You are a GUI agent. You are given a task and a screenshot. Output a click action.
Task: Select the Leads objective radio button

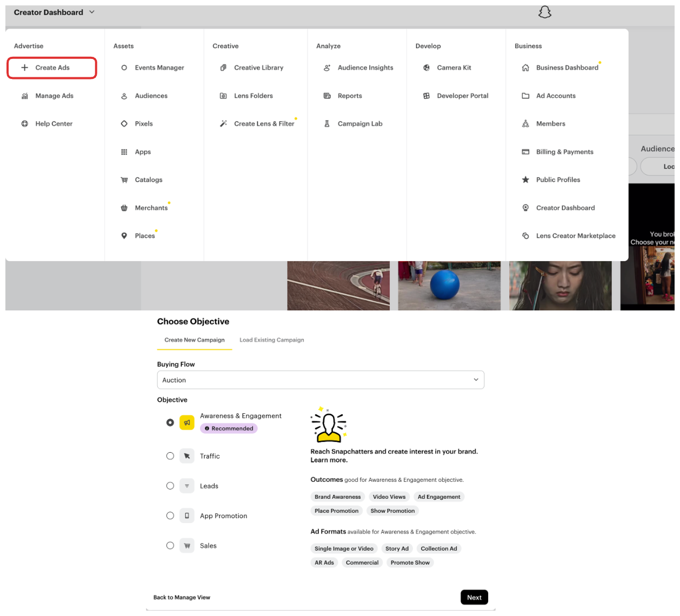pos(170,486)
